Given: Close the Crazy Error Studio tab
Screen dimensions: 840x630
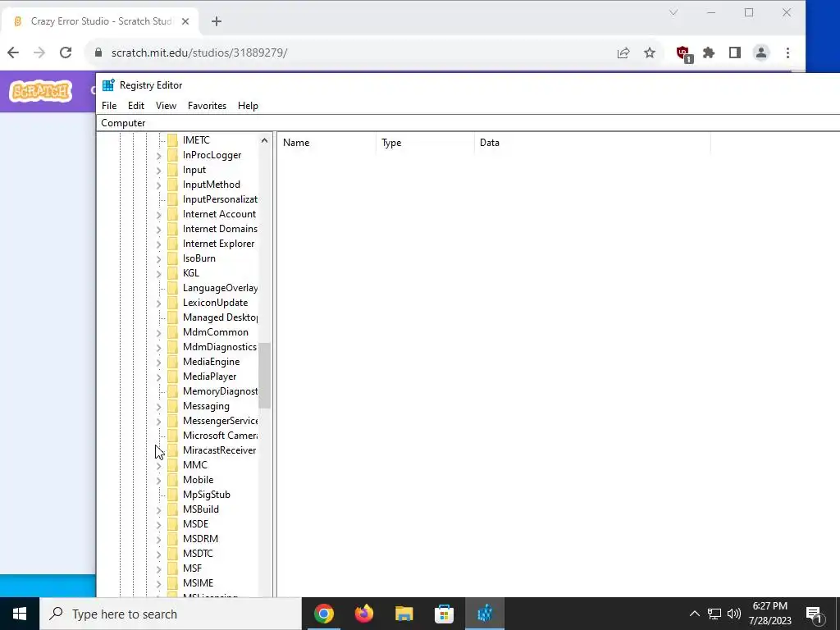Looking at the screenshot, I should (185, 21).
